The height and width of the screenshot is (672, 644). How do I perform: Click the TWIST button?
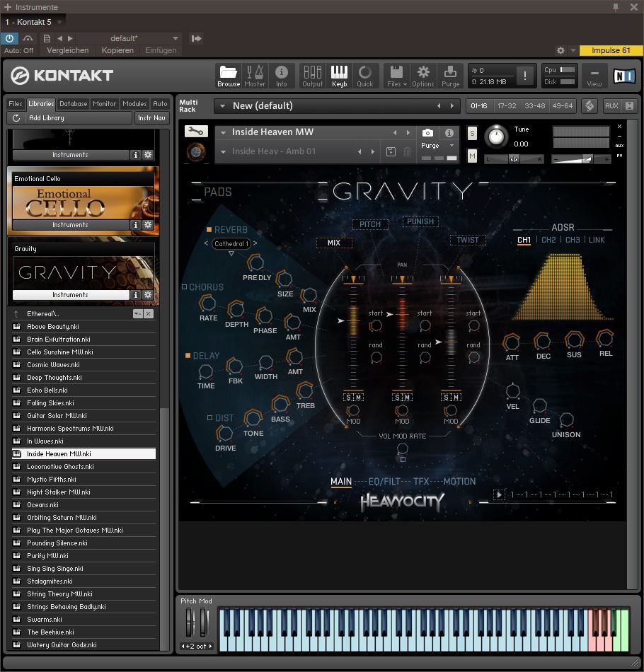[467, 240]
